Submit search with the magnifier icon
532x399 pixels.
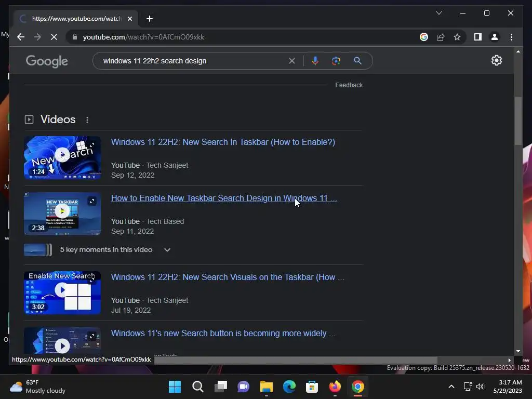pos(357,61)
